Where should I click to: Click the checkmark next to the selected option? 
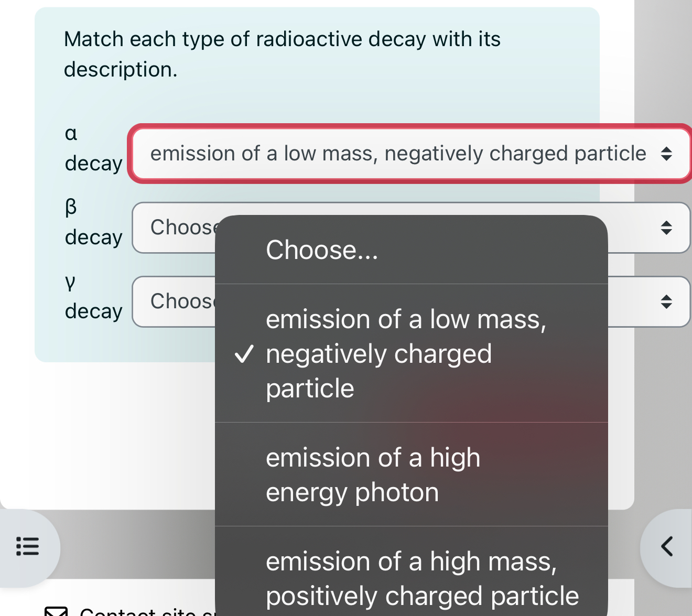[245, 353]
